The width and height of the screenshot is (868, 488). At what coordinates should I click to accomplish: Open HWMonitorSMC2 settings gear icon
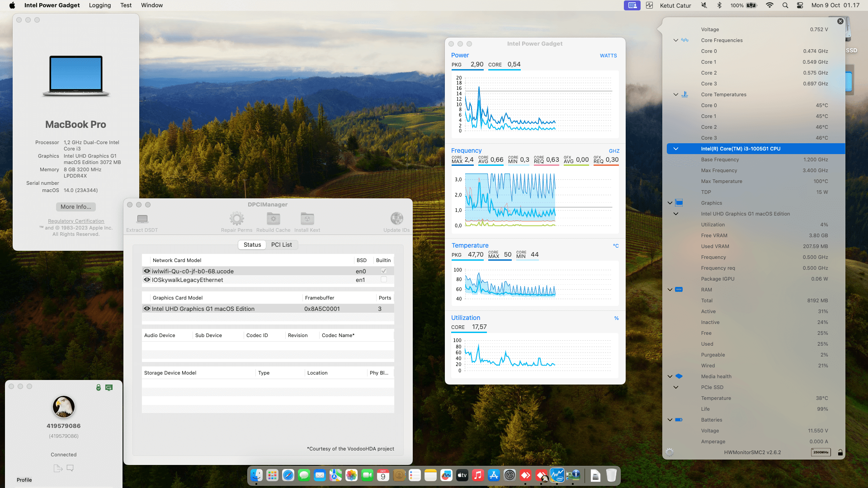point(670,452)
